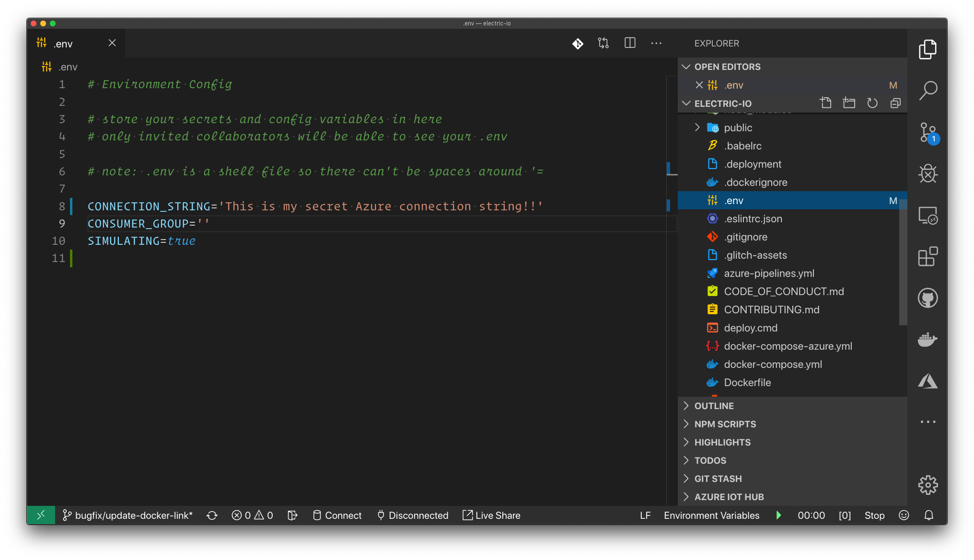Click the New File icon in explorer
The image size is (974, 560).
coord(825,103)
